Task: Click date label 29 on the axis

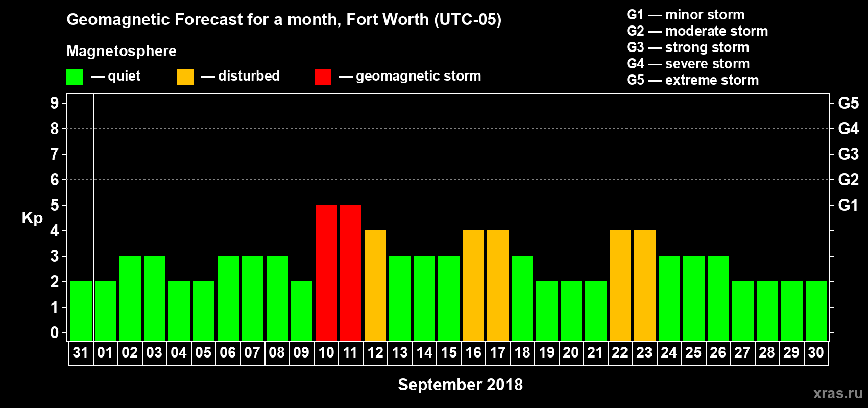Action: [791, 352]
